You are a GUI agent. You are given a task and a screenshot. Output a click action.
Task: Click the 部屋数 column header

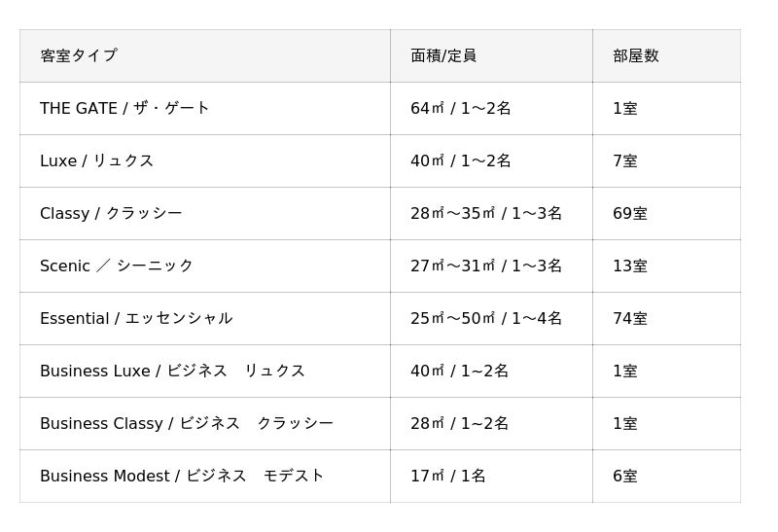[636, 55]
